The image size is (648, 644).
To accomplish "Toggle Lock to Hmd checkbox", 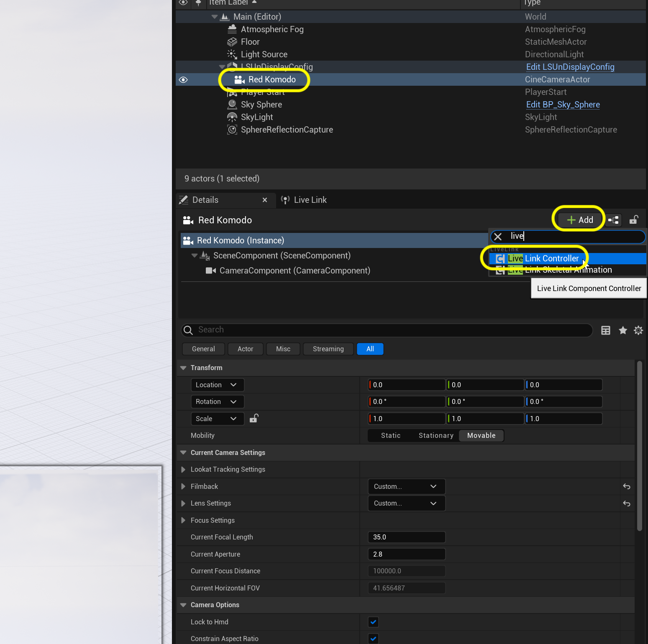I will click(x=374, y=622).
